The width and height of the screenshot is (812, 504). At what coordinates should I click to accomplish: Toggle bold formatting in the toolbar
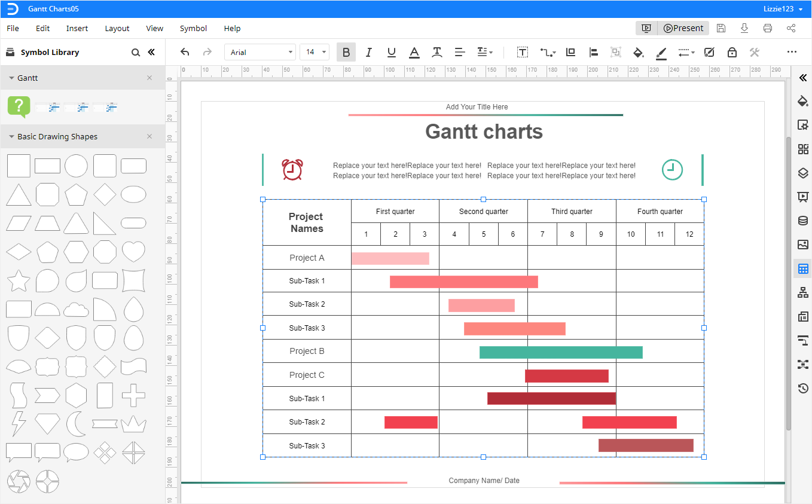[346, 53]
